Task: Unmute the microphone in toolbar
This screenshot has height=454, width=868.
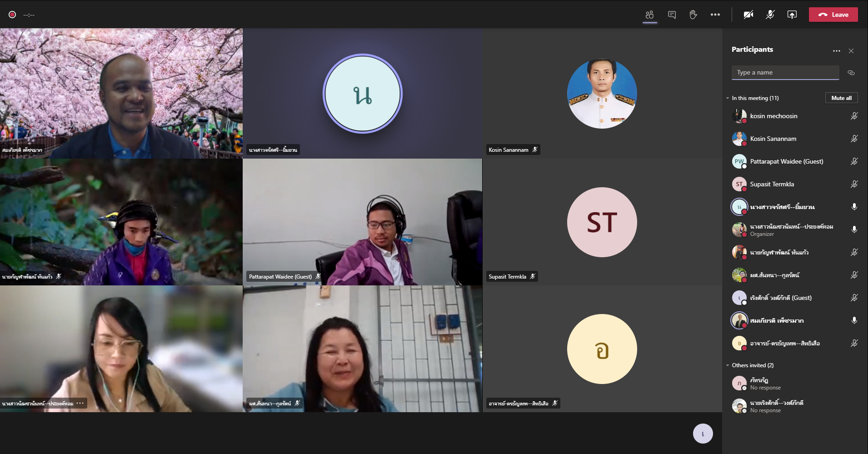Action: pyautogui.click(x=770, y=15)
